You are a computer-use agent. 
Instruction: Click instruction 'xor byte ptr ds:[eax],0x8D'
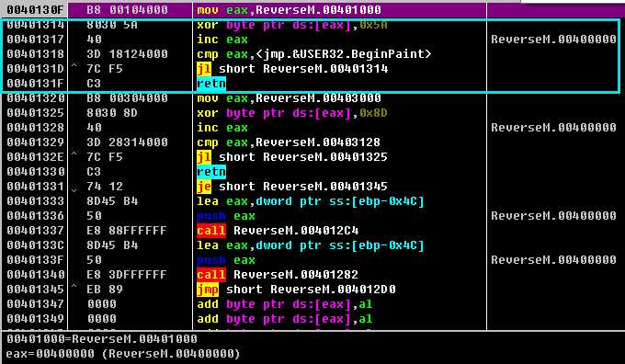pyautogui.click(x=292, y=113)
